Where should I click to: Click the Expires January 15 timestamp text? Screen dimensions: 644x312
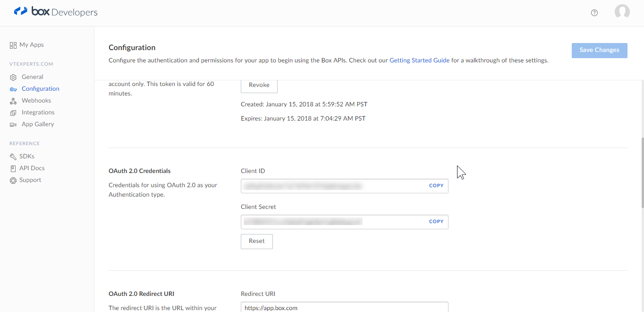303,119
